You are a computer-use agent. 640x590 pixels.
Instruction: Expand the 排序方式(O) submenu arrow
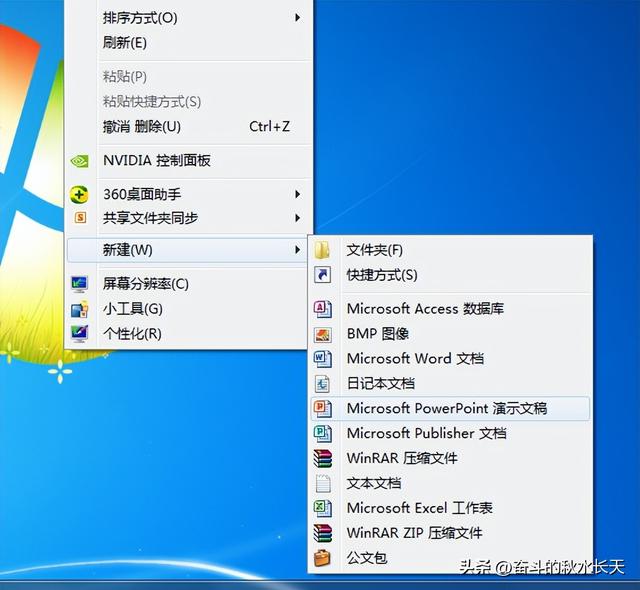[298, 18]
